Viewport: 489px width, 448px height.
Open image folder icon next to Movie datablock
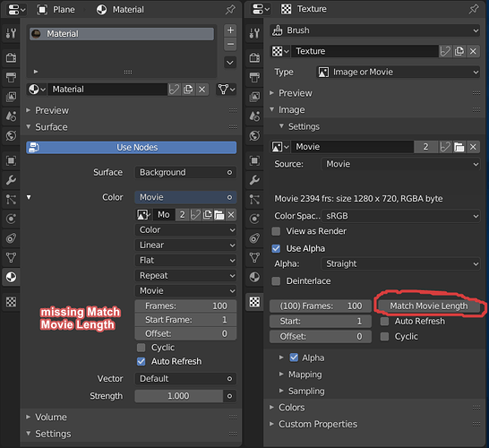(459, 147)
